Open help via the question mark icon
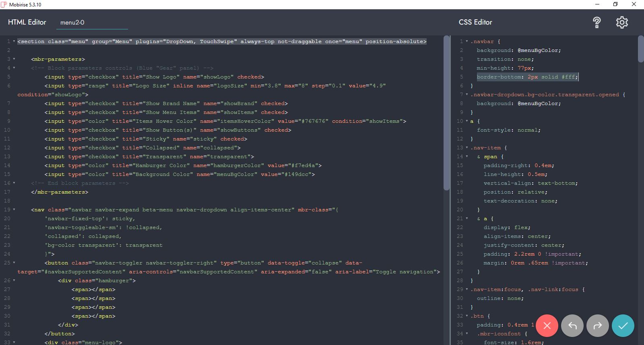Image resolution: width=644 pixels, height=345 pixels. pyautogui.click(x=597, y=23)
